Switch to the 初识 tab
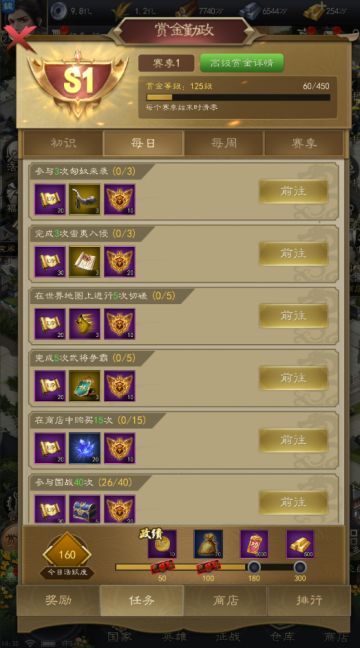Viewport: 360px width, 648px height. pyautogui.click(x=63, y=143)
